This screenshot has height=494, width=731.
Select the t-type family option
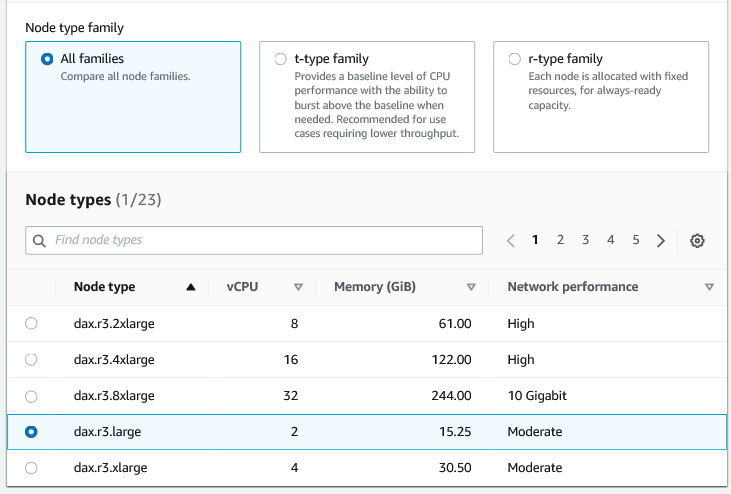pyautogui.click(x=281, y=59)
